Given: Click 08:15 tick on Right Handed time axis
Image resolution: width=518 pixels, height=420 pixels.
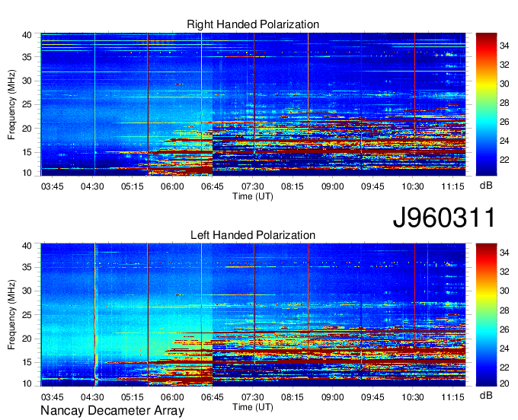Looking at the screenshot, I should (293, 186).
